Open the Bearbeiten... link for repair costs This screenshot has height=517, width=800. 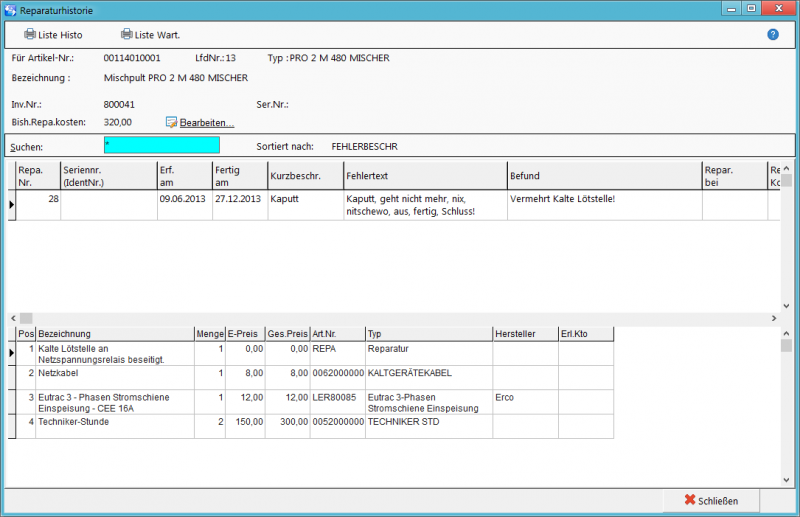coord(200,122)
